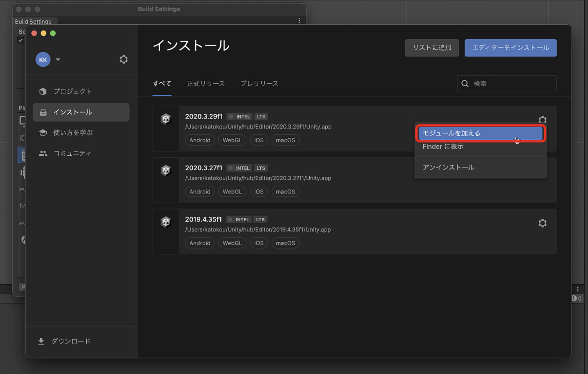Switch to the プレリリース tab

tap(260, 84)
